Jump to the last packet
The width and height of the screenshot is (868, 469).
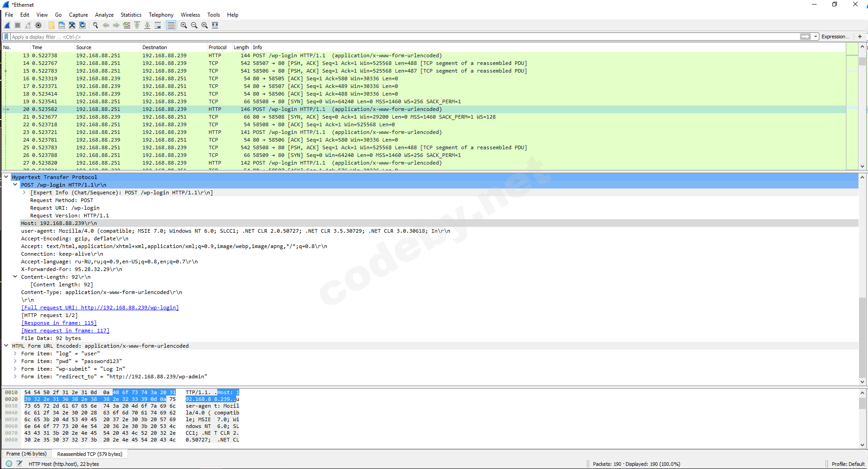(x=147, y=25)
